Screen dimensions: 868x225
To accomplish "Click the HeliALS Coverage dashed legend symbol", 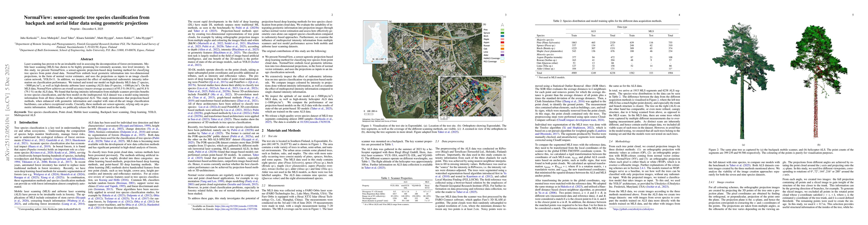I will [x=502, y=58].
